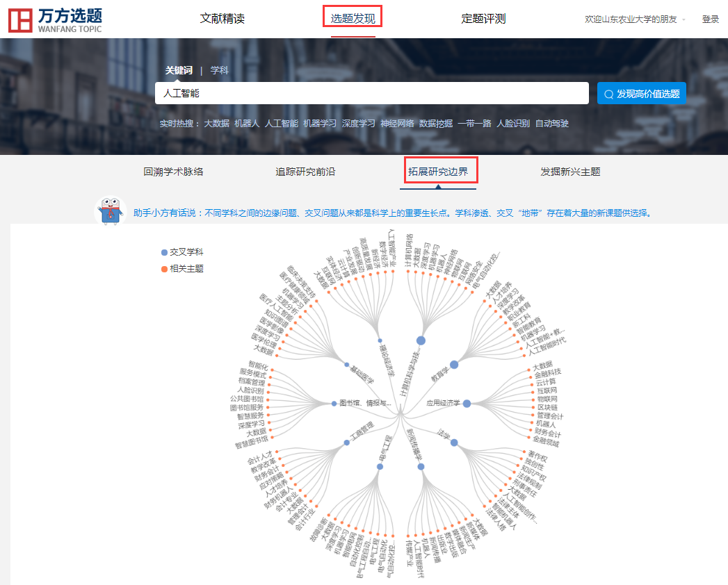Click the 发现高价值选题 search button
The width and height of the screenshot is (728, 585).
click(641, 93)
